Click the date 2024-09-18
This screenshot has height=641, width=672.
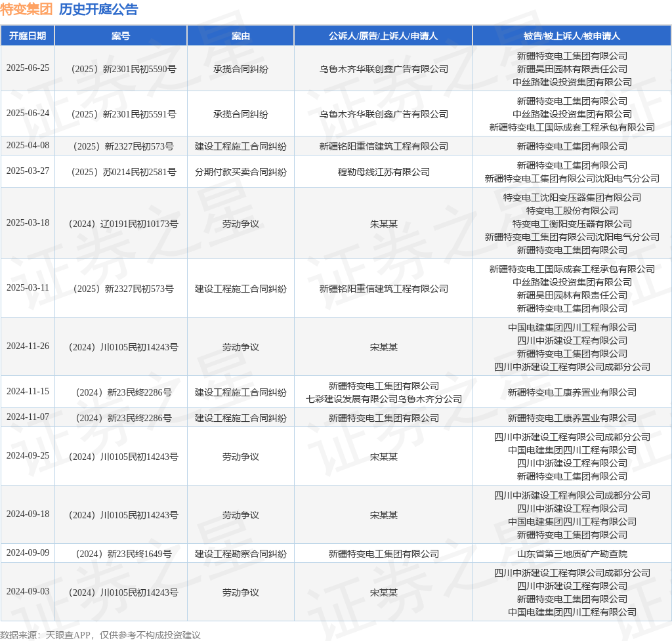(28, 514)
